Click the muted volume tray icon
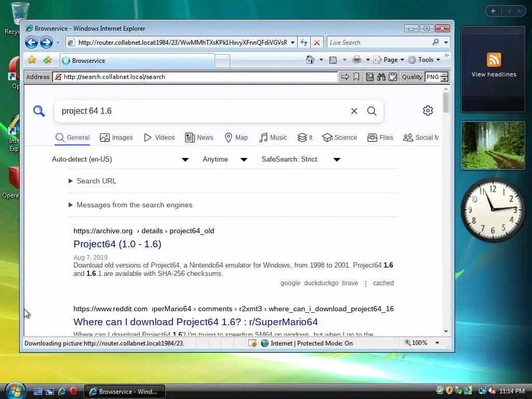Image resolution: width=532 pixels, height=399 pixels. pos(493,391)
